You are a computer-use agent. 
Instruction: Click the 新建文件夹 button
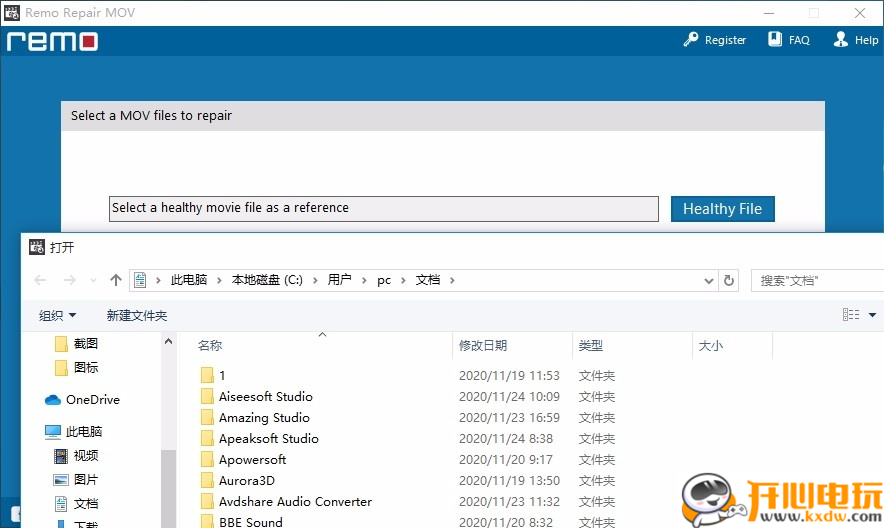137,315
